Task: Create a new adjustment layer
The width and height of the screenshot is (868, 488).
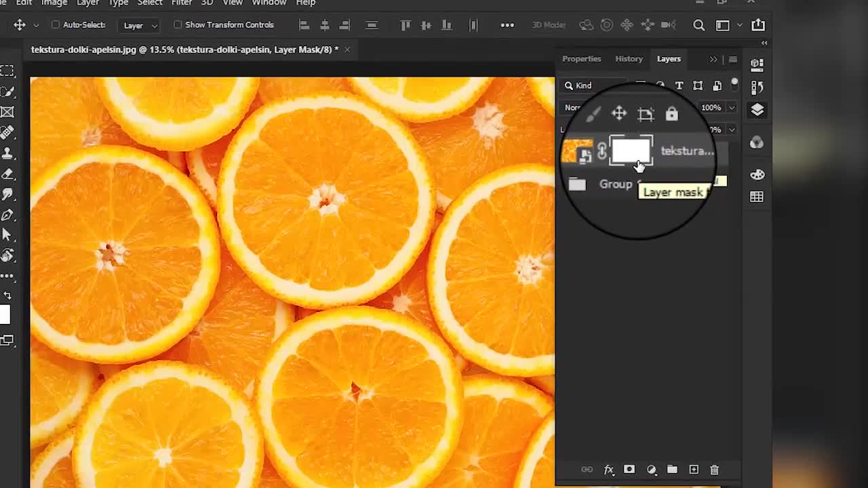Action: click(x=651, y=470)
